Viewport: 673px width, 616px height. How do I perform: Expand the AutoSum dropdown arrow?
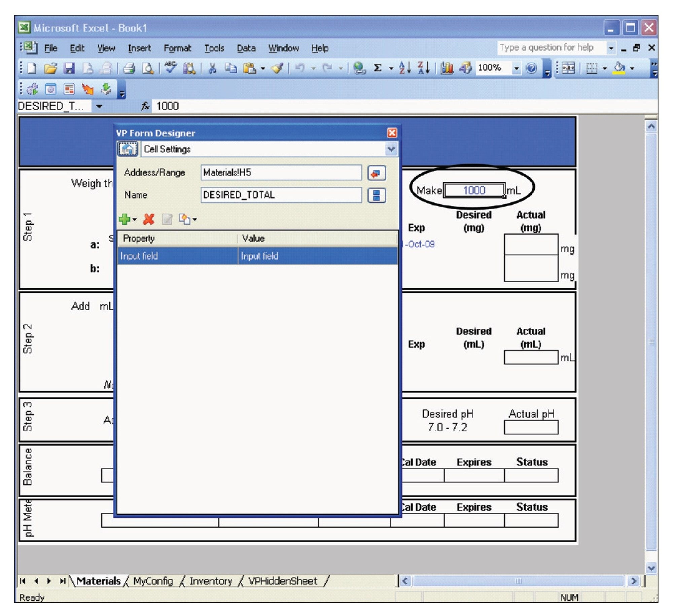(x=391, y=69)
